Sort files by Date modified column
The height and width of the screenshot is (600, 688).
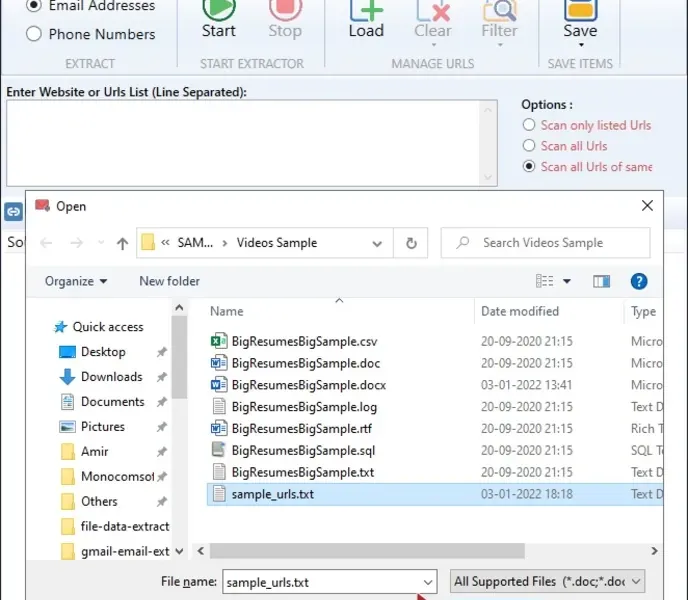520,311
